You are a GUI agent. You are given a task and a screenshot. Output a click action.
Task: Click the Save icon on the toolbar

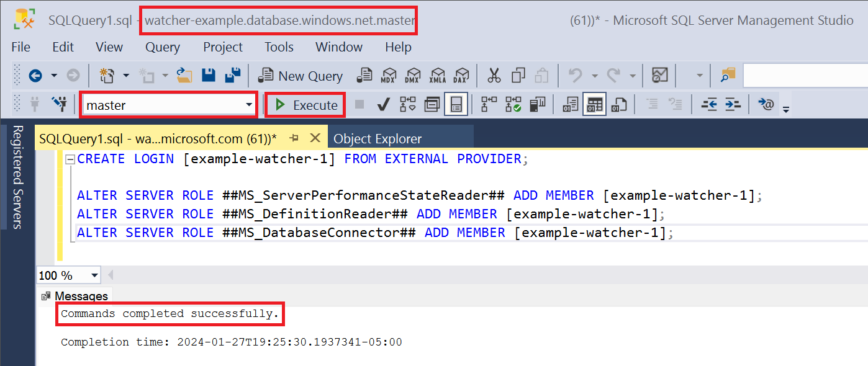click(209, 74)
